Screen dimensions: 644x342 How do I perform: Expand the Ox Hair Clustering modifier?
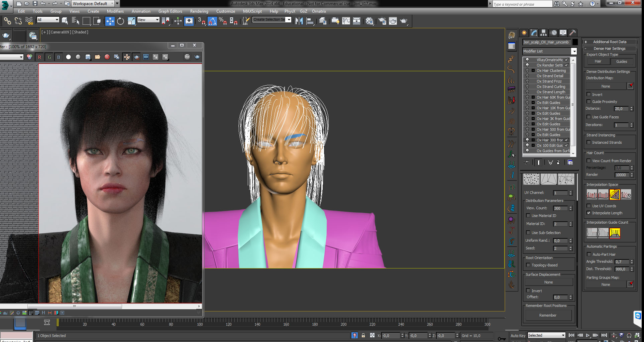533,71
